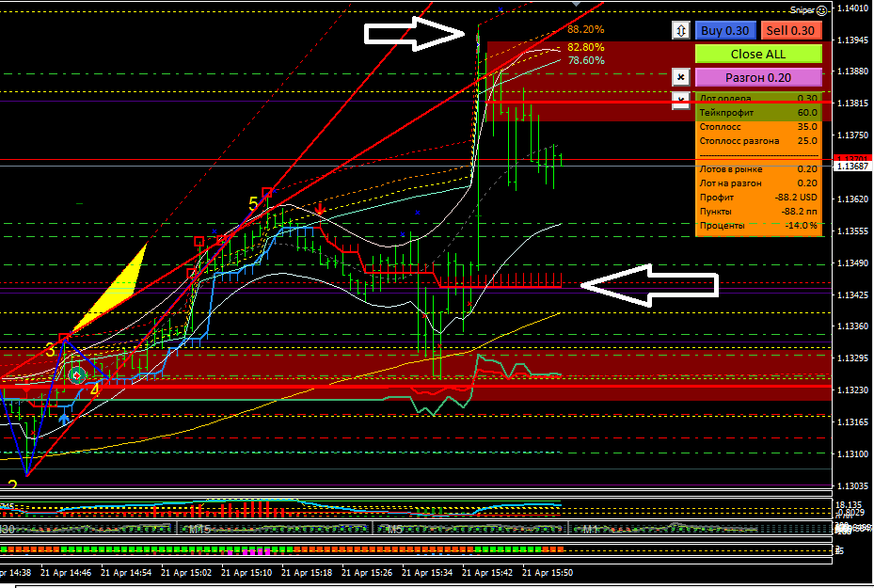The height and width of the screenshot is (588, 874).
Task: Click the 18.135 indicator scale value
Action: [850, 504]
